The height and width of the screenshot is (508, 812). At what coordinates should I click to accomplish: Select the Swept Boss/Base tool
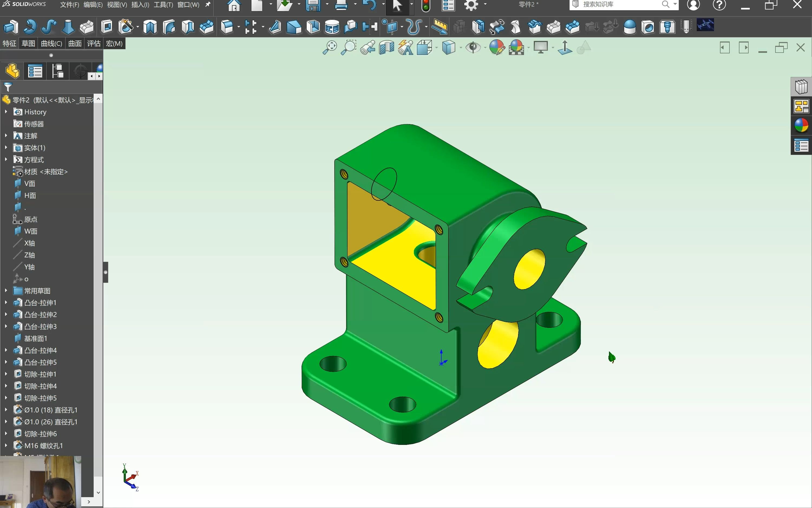pyautogui.click(x=49, y=27)
